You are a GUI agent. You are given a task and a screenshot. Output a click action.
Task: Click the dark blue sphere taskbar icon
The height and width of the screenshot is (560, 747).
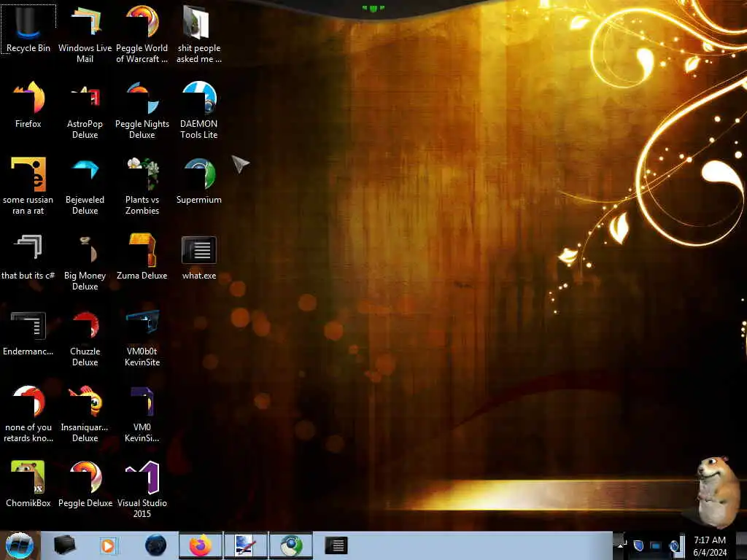pyautogui.click(x=155, y=545)
